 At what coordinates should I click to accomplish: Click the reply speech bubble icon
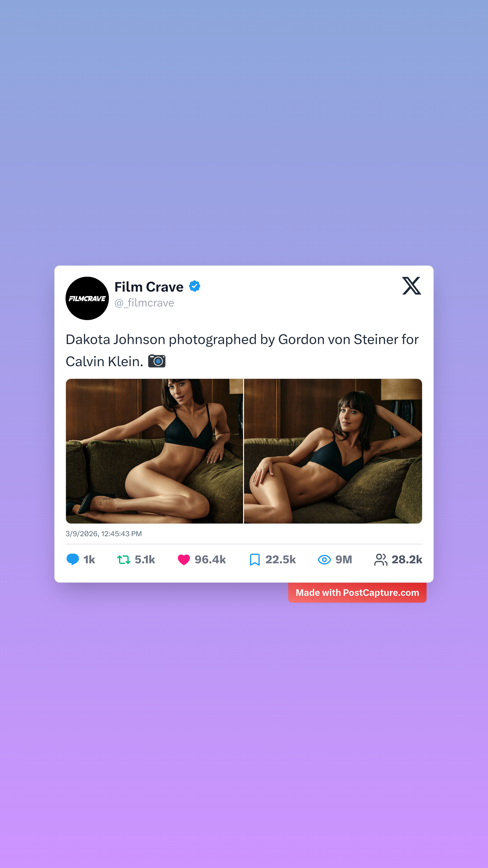tap(73, 559)
